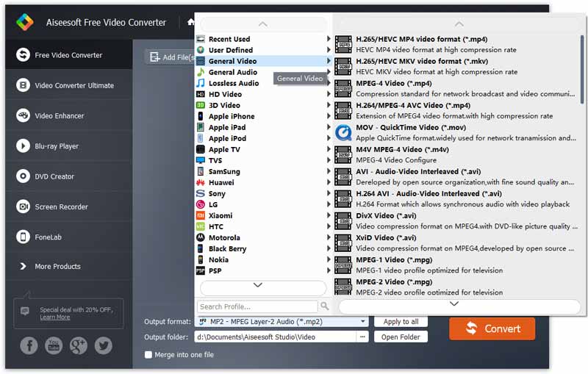Open the home icon in title bar

click(191, 23)
